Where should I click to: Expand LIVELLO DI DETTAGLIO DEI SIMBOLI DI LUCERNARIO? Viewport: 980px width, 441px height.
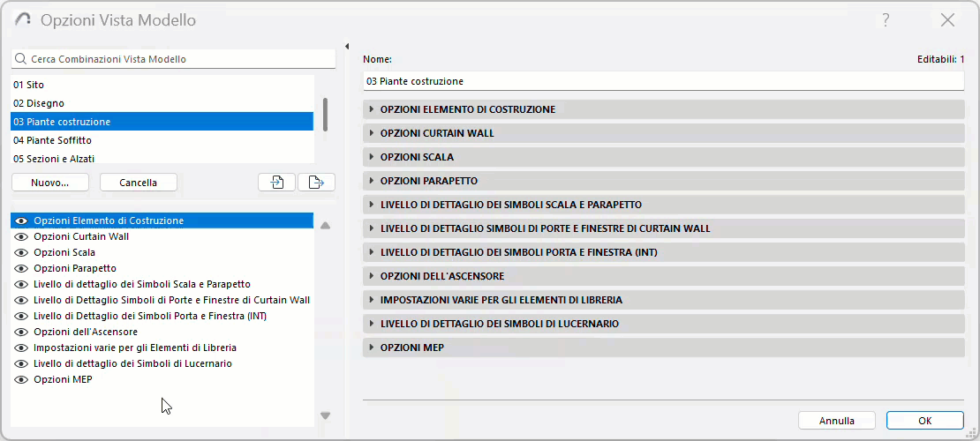(x=664, y=324)
